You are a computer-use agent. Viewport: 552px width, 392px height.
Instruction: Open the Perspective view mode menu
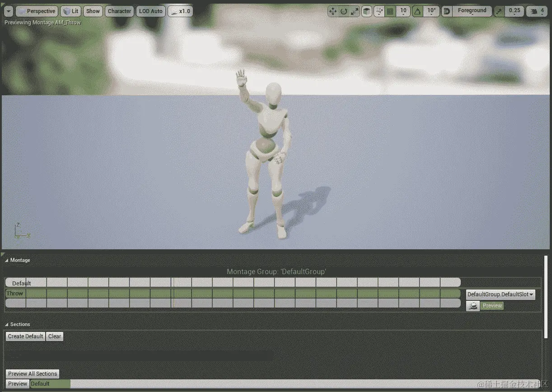click(x=37, y=11)
